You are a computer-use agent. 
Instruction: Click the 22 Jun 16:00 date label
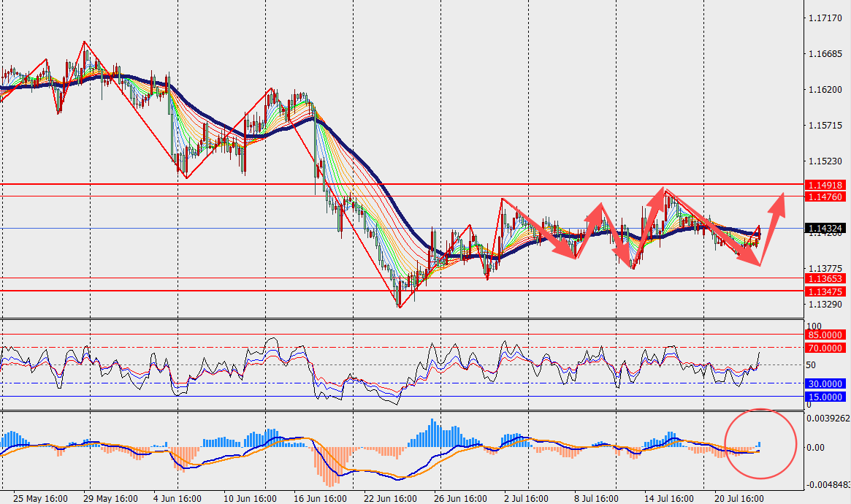click(390, 499)
